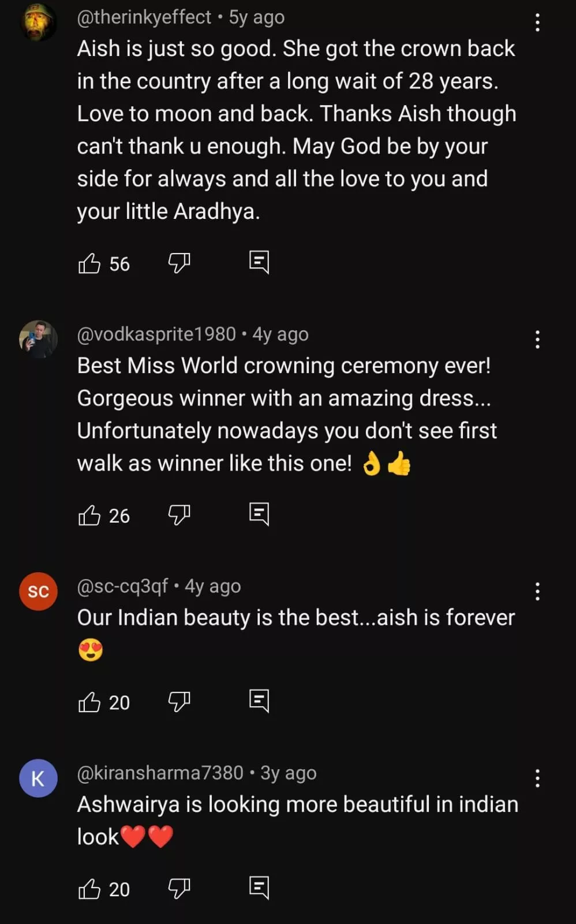Image resolution: width=576 pixels, height=924 pixels.
Task: Visit the @sc-cq3qf channel username link
Action: [122, 586]
